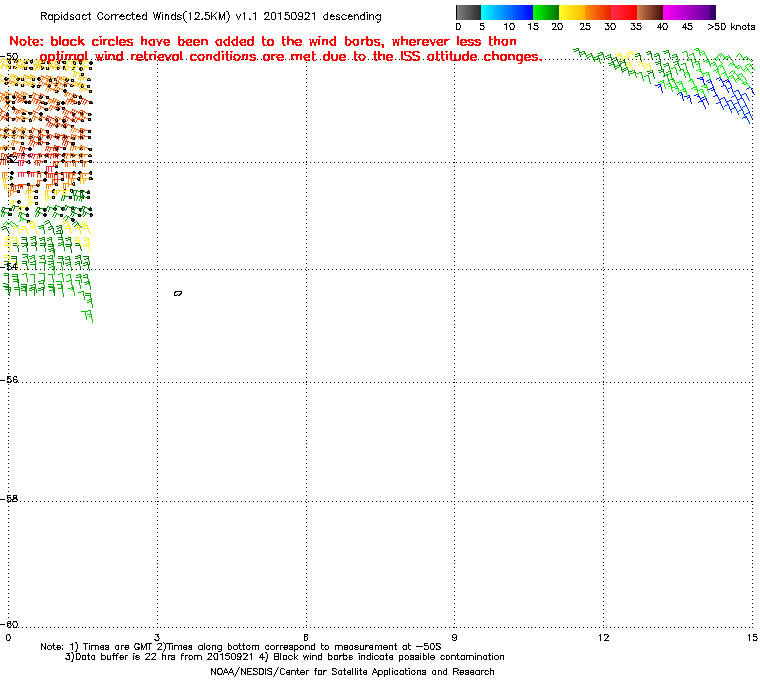The width and height of the screenshot is (760, 688).
Task: Click the '20' label under the color scale
Action: click(557, 27)
